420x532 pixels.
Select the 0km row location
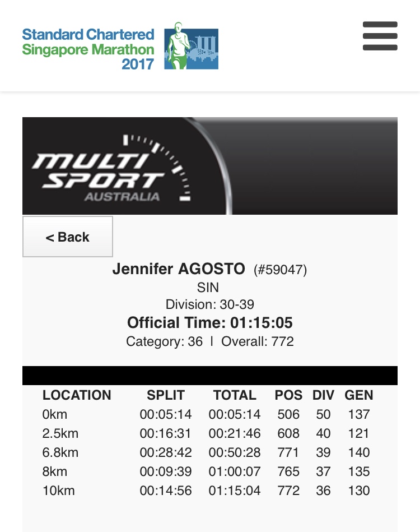pos(55,414)
